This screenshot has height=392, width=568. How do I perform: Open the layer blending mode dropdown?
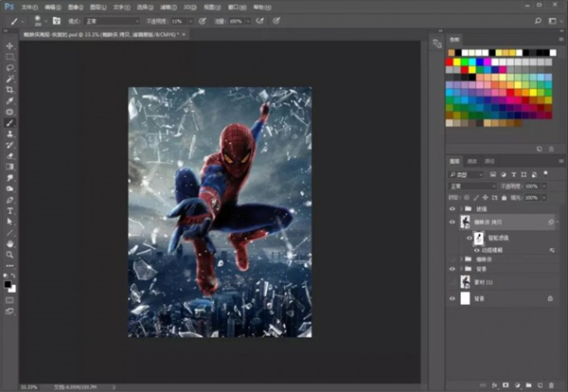[x=471, y=186]
